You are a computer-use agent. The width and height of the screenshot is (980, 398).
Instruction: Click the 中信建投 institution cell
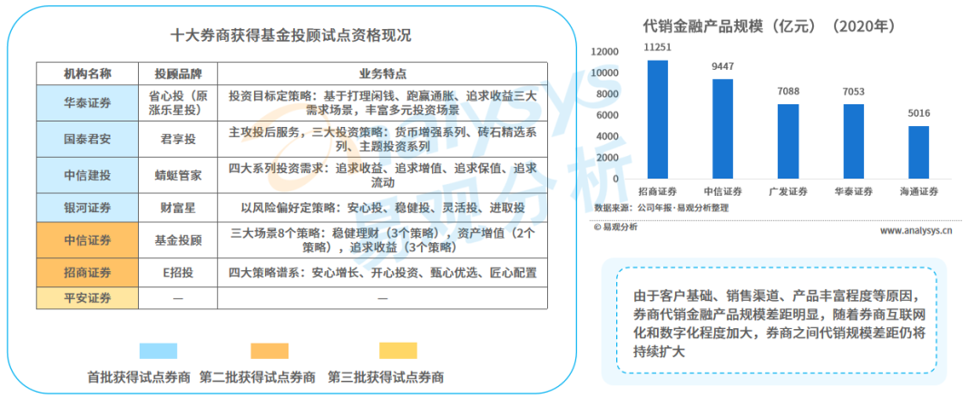pyautogui.click(x=87, y=176)
